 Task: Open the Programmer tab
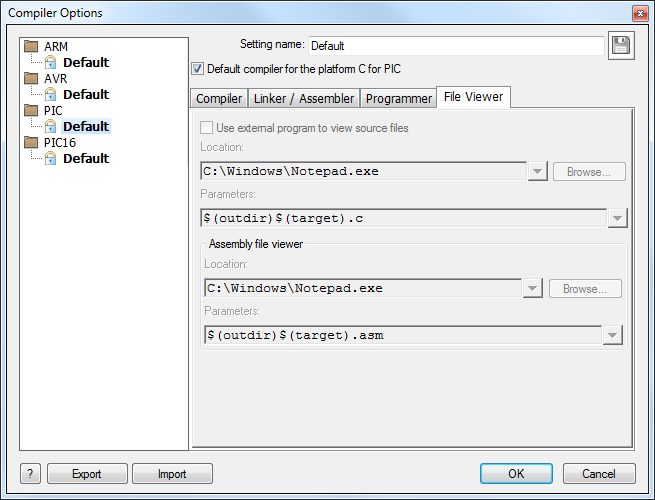coord(399,99)
